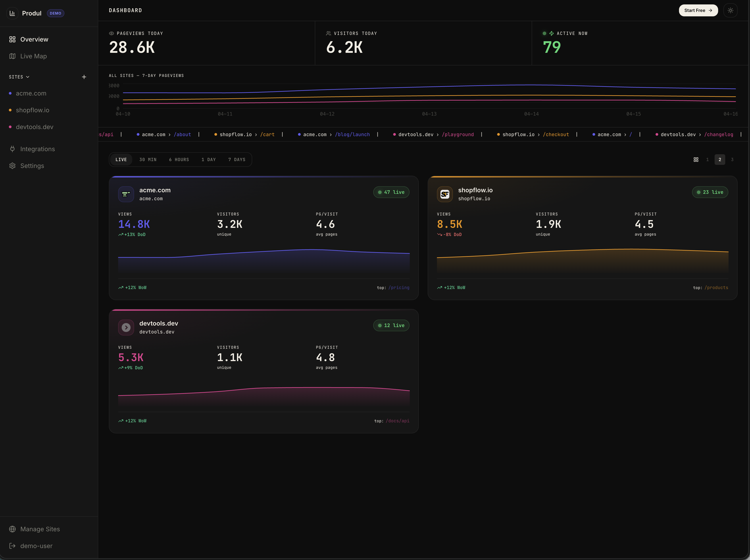750x560 pixels.
Task: Select the 7 DAYS time range
Action: (237, 160)
